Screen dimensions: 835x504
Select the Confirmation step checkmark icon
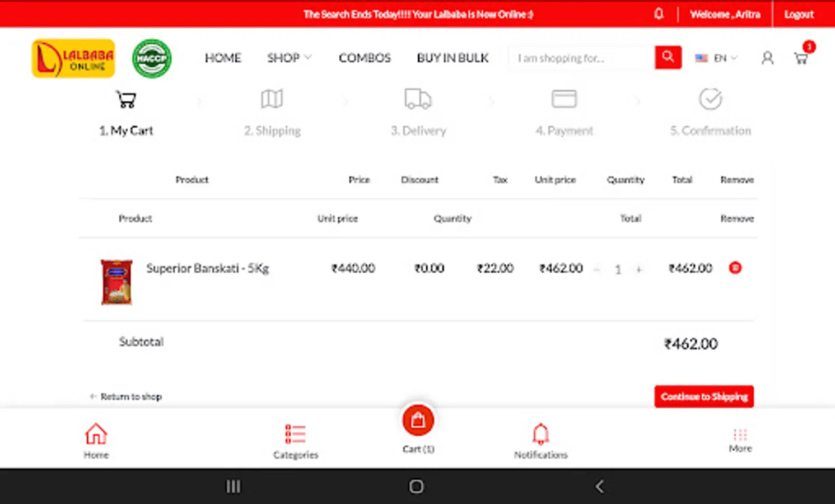coord(710,99)
